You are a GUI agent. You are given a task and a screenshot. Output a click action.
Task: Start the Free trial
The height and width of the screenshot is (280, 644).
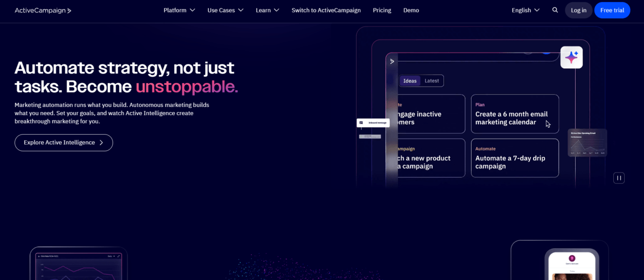(612, 10)
